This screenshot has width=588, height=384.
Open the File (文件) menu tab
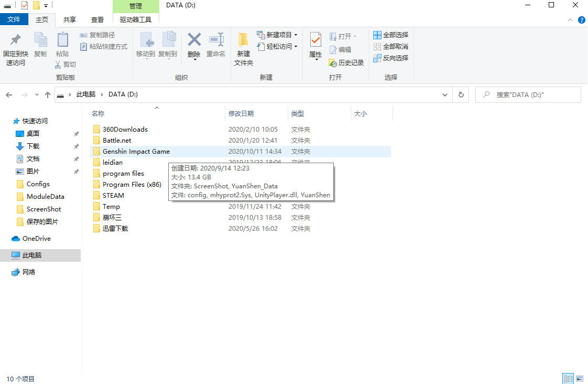click(14, 19)
